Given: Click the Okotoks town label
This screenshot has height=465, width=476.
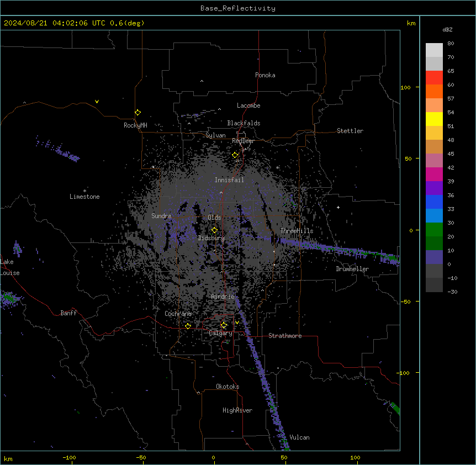Looking at the screenshot, I should coord(228,387).
